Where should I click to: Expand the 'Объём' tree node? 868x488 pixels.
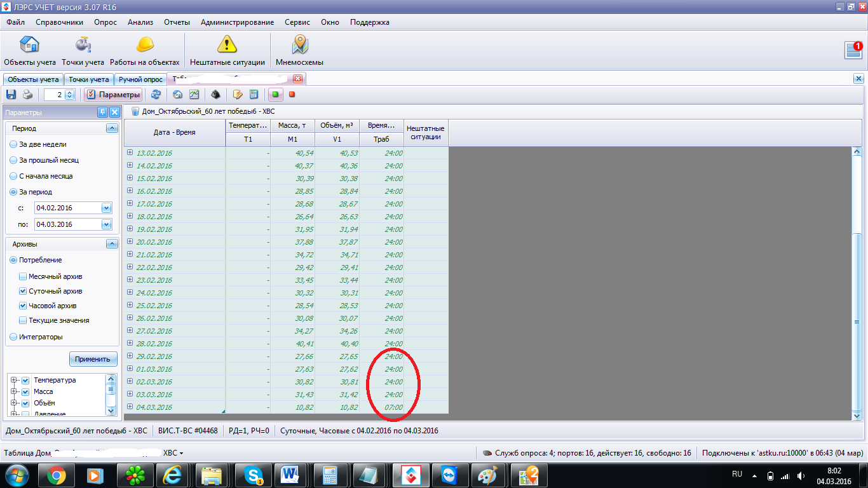tap(13, 403)
